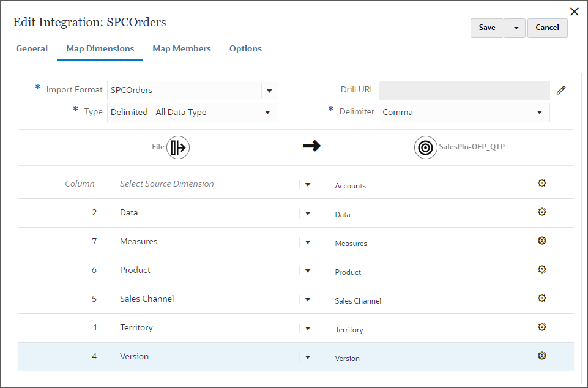Switch to the Options tab
The height and width of the screenshot is (388, 588).
coord(245,48)
